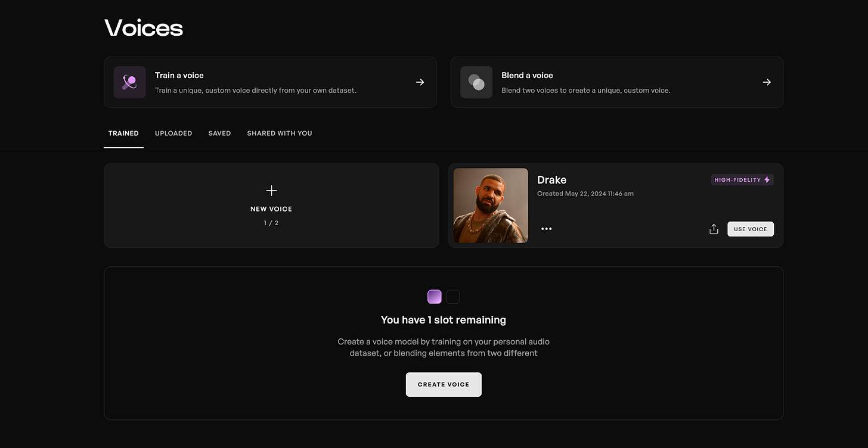Image resolution: width=868 pixels, height=448 pixels.
Task: Open the Shared With You tab
Action: point(280,133)
